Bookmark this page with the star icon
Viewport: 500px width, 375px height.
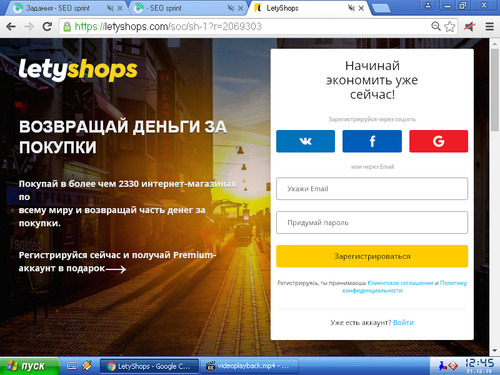tap(450, 26)
